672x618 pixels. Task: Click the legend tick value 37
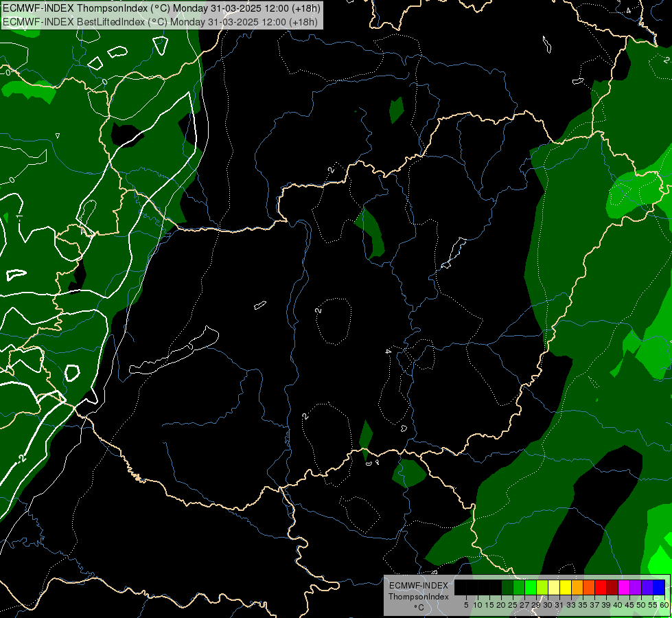pos(595,605)
